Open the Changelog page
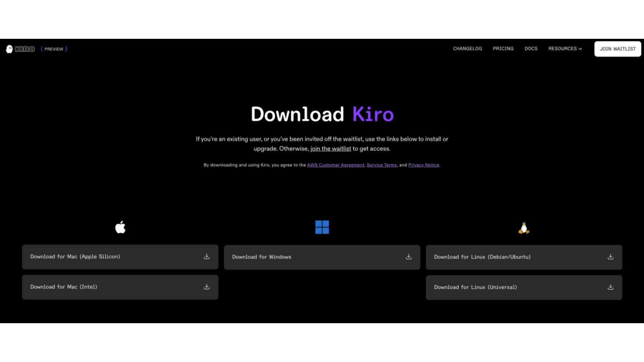 click(x=467, y=49)
